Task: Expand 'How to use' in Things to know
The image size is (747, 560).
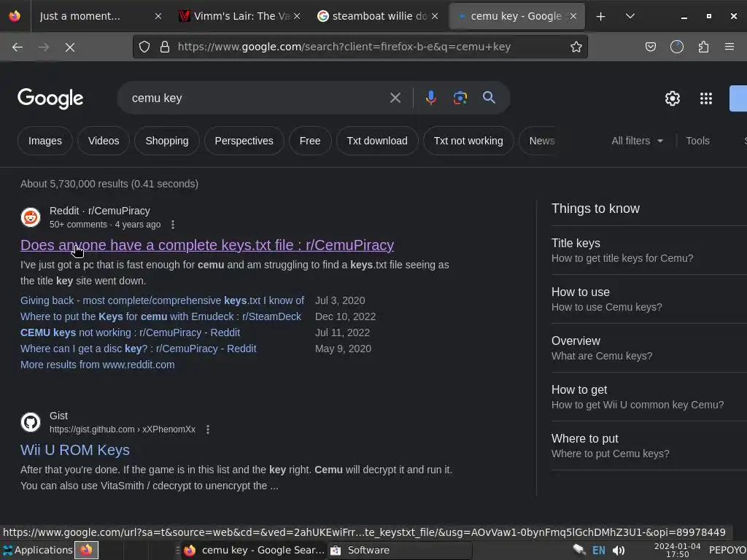Action: coord(649,300)
